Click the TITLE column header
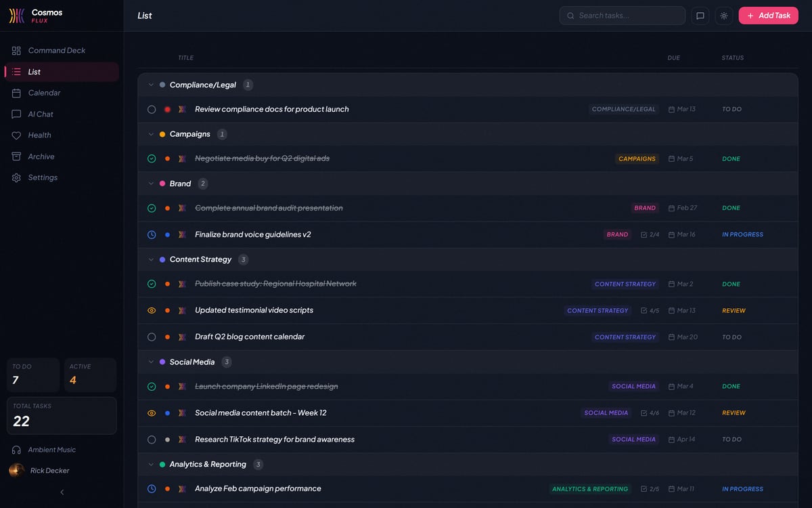The width and height of the screenshot is (812, 508). click(185, 58)
